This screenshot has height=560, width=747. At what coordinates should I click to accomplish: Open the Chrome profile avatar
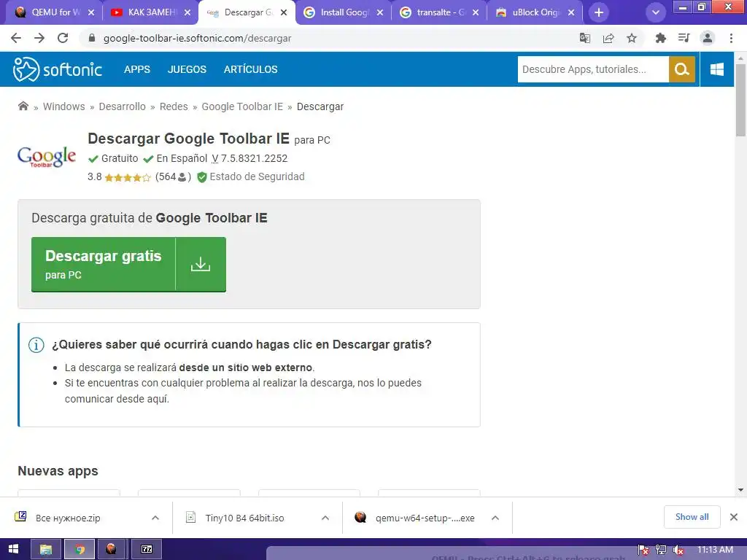[708, 38]
